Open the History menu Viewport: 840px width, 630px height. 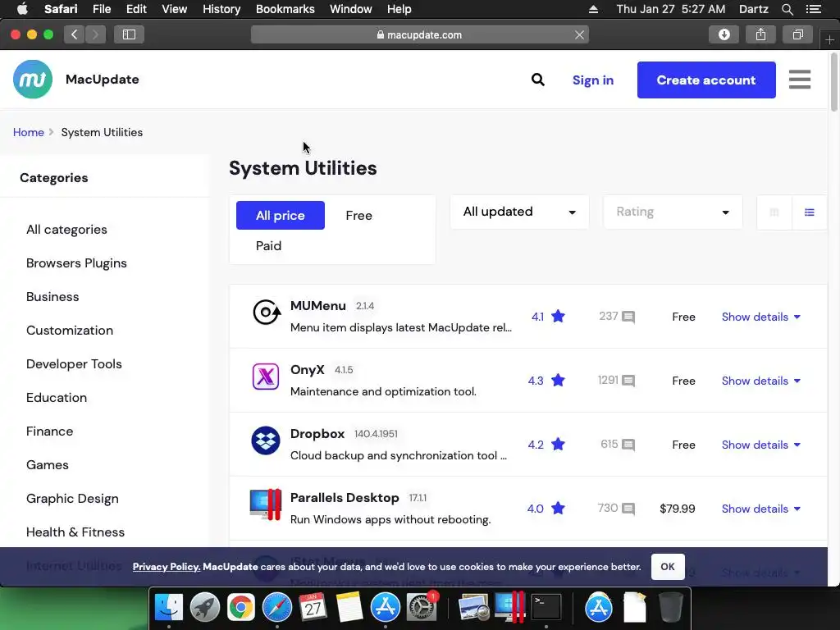coord(221,9)
